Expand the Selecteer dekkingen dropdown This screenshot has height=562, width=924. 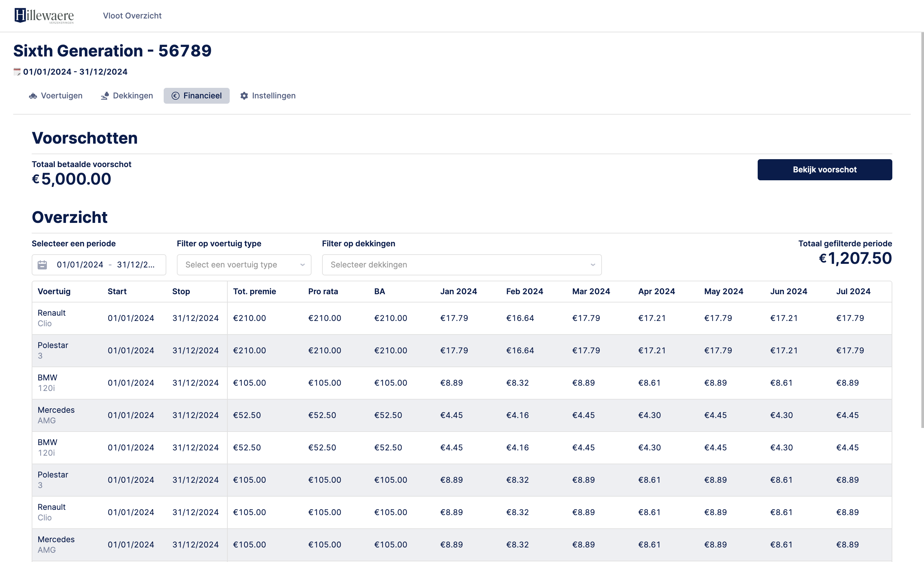(462, 265)
